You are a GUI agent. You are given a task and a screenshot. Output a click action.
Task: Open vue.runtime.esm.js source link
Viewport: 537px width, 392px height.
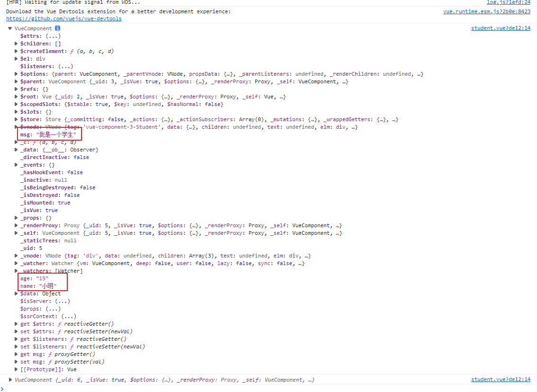tap(486, 11)
